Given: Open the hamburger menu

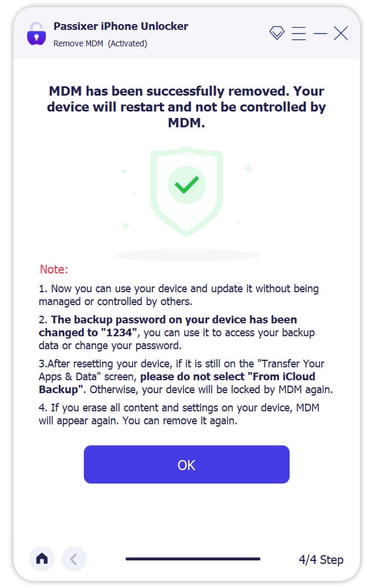Looking at the screenshot, I should click(298, 33).
